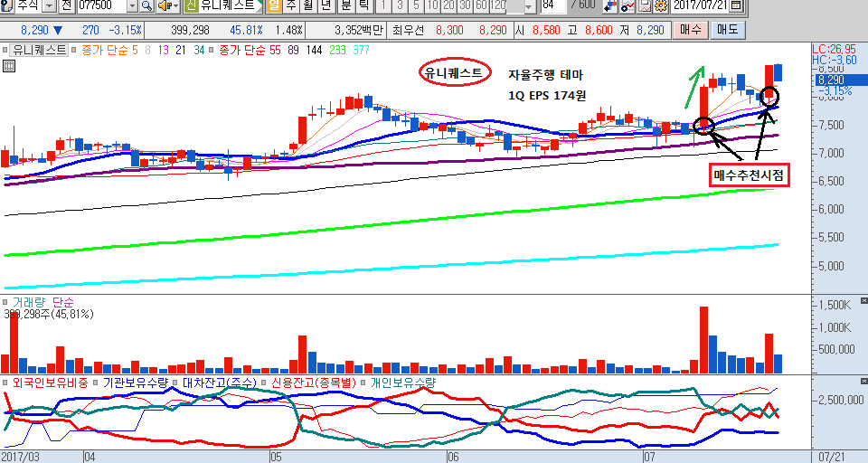Image resolution: width=868 pixels, height=463 pixels.
Task: Click the volume value 399,298 in quote bar
Action: (190, 30)
